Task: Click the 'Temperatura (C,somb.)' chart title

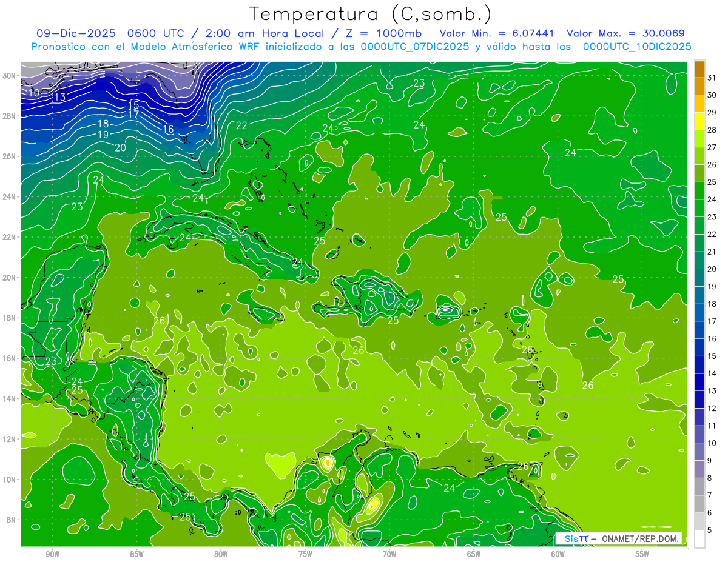Action: click(x=371, y=14)
